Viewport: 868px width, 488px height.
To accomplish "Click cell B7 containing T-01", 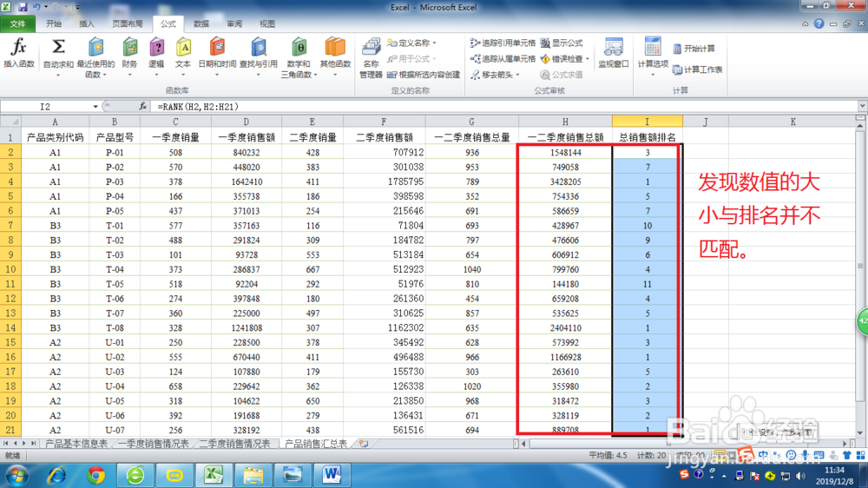I will pos(115,226).
